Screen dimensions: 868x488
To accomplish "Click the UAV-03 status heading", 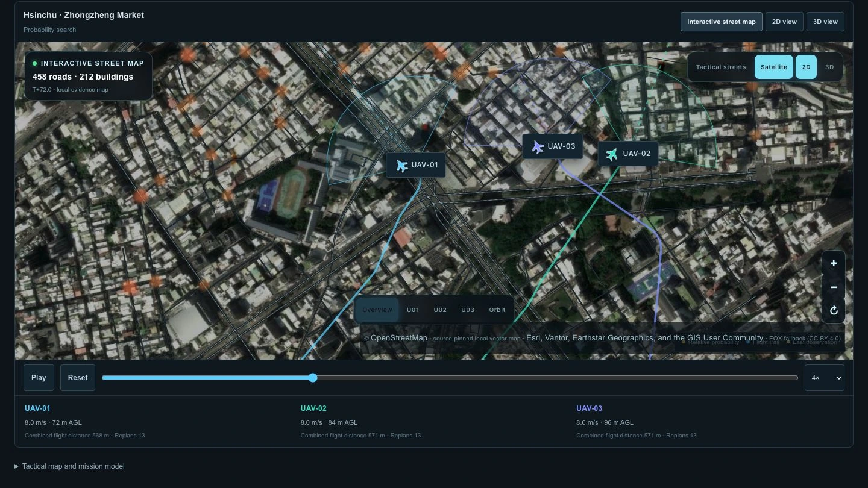I will click(x=589, y=408).
